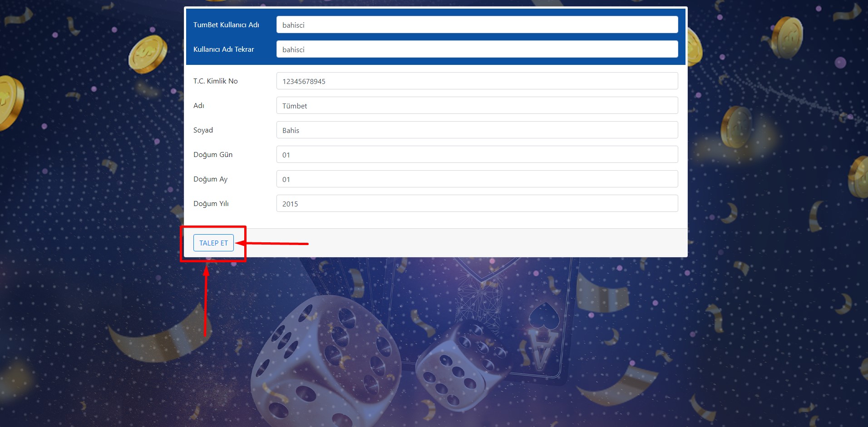Image resolution: width=868 pixels, height=427 pixels.
Task: Click the T.C. Kimlik No label
Action: point(215,81)
